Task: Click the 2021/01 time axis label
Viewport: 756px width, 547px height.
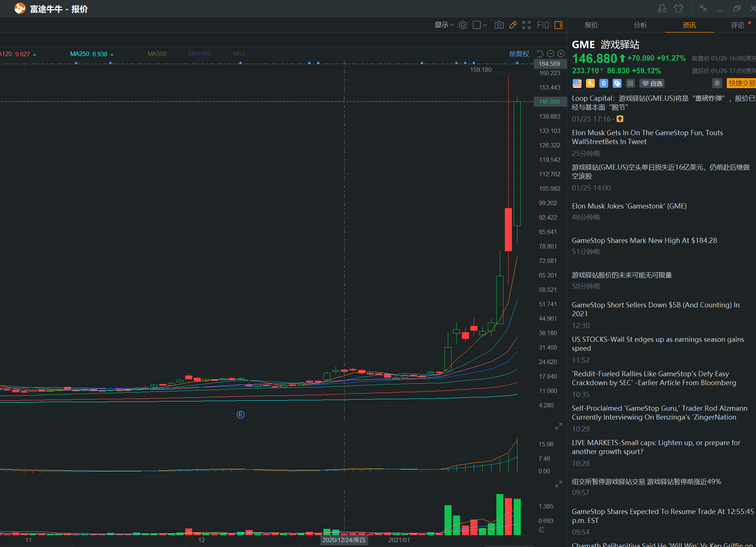Action: tap(399, 540)
